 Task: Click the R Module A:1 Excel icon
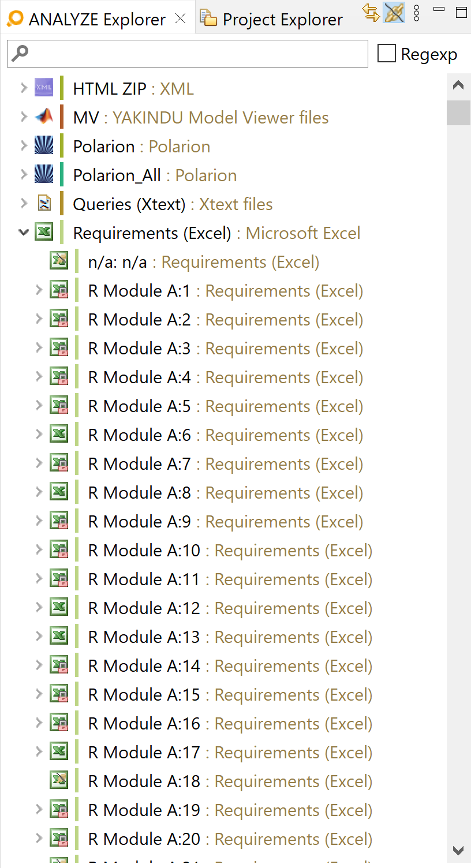coord(59,290)
